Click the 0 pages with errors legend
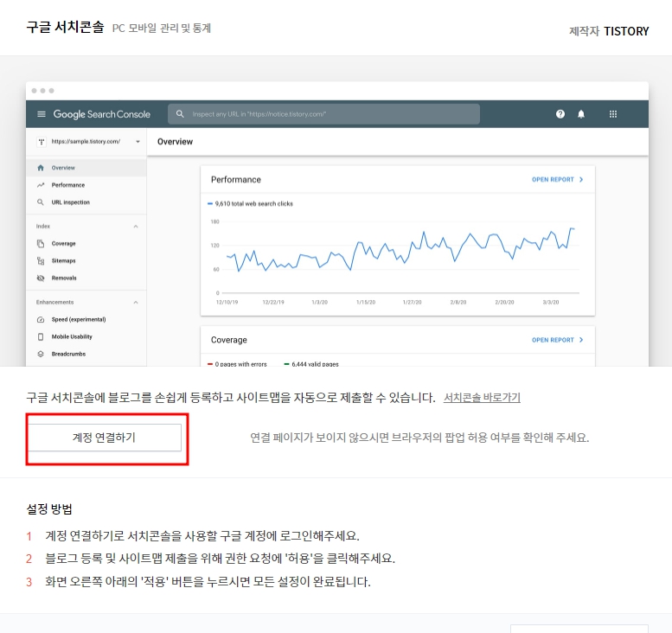672x633 pixels. [237, 364]
